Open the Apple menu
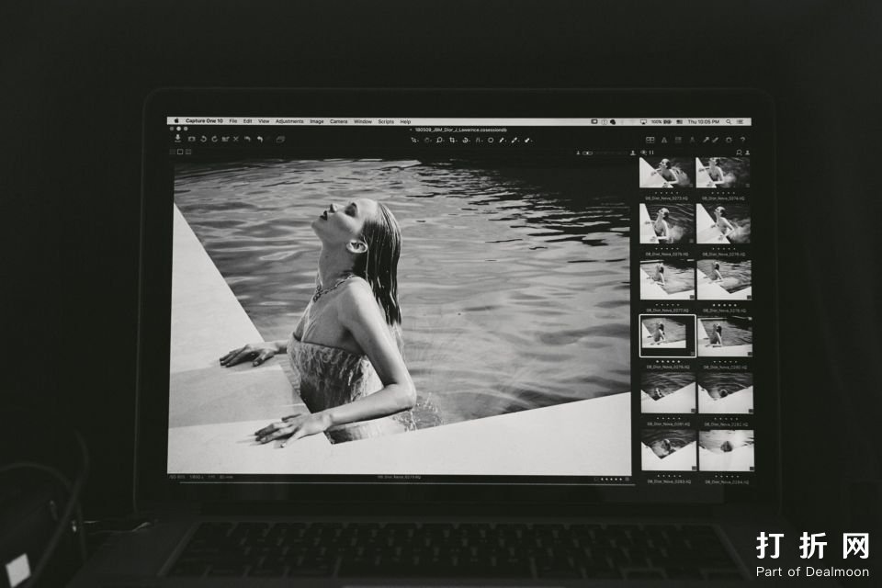 point(176,121)
